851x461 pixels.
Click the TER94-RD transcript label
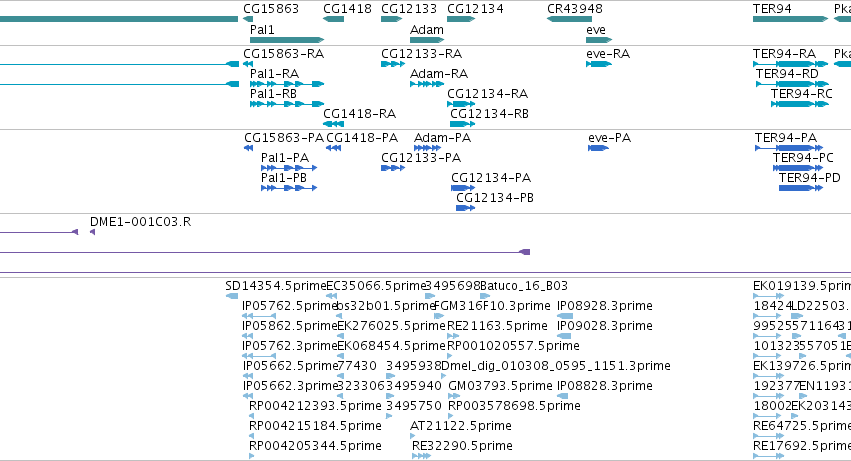787,74
